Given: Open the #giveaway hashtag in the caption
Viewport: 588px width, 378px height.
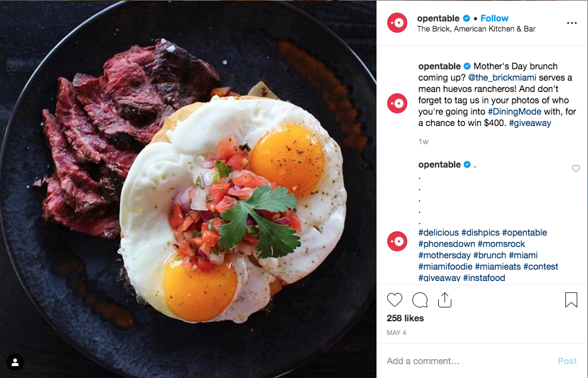Looking at the screenshot, I should point(530,123).
